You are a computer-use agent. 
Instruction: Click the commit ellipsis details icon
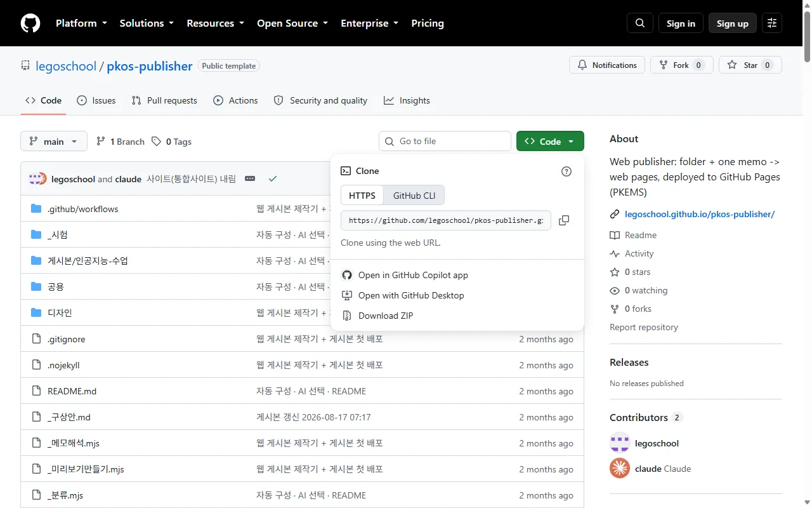(250, 179)
